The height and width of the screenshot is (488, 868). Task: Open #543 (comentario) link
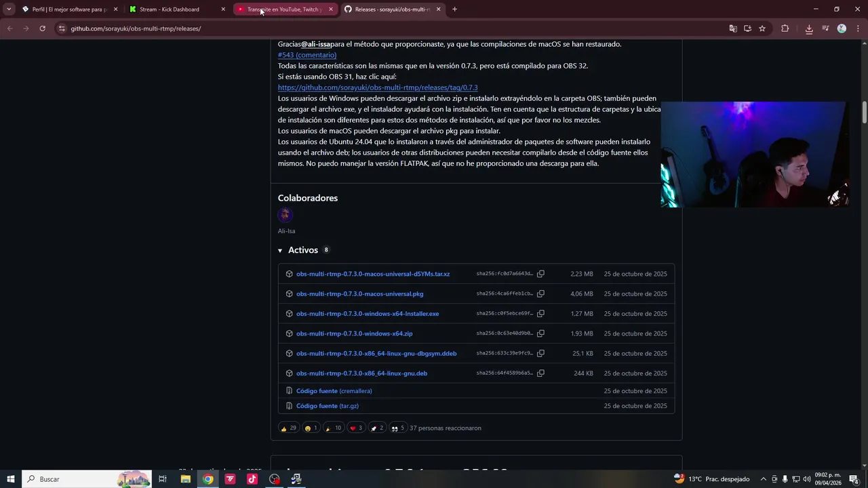click(307, 55)
